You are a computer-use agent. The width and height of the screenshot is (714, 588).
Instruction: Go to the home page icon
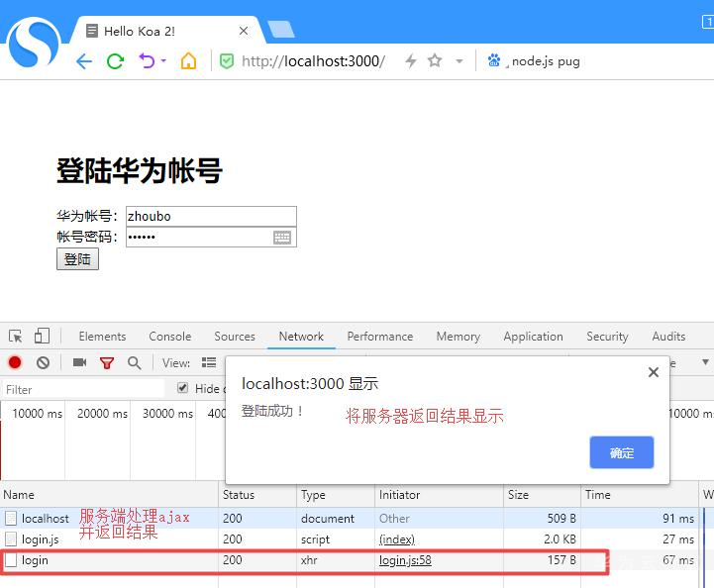[188, 60]
